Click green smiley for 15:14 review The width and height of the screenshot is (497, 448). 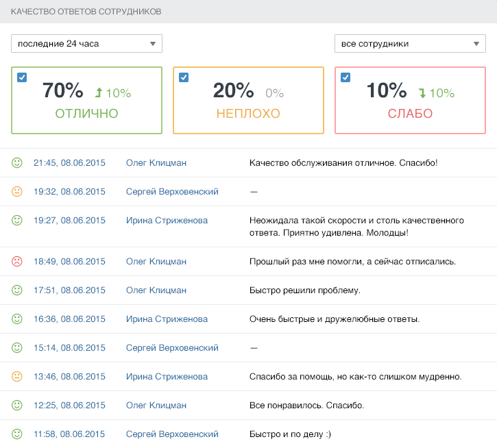coord(17,348)
